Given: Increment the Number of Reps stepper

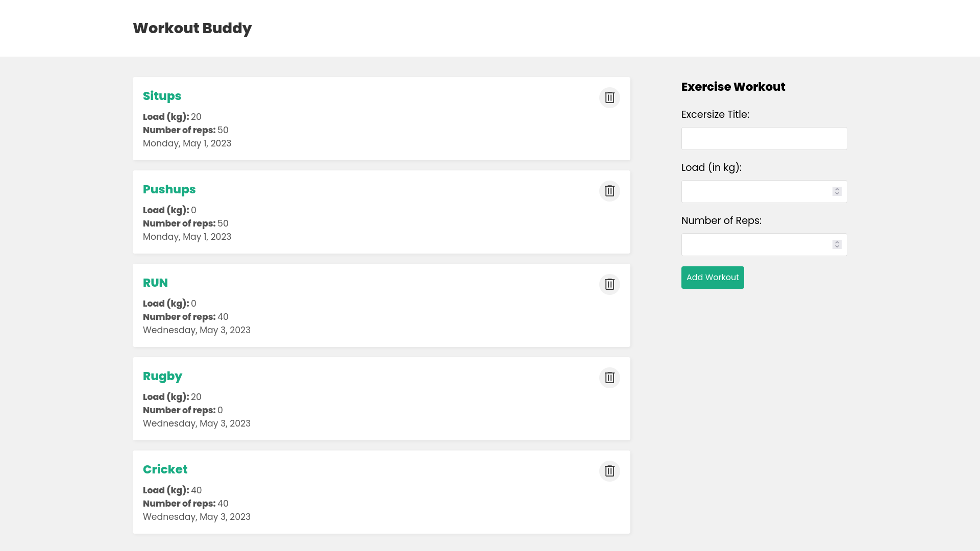Looking at the screenshot, I should [x=836, y=242].
